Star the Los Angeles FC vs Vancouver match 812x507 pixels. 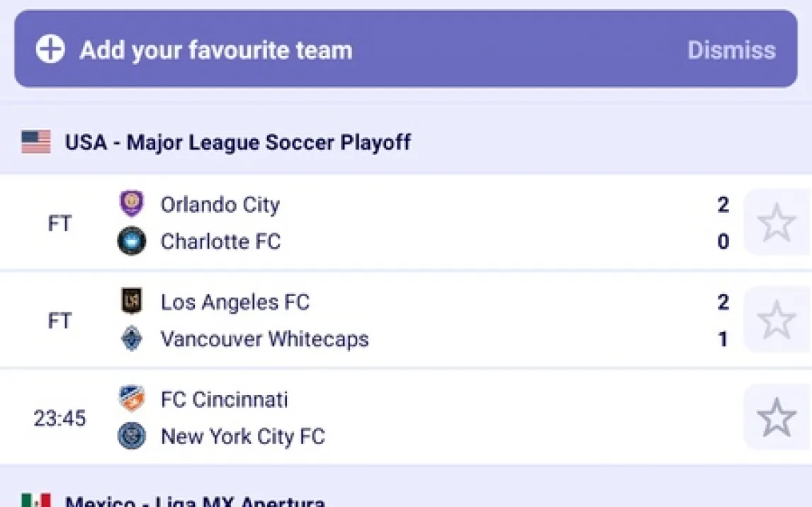tap(777, 320)
